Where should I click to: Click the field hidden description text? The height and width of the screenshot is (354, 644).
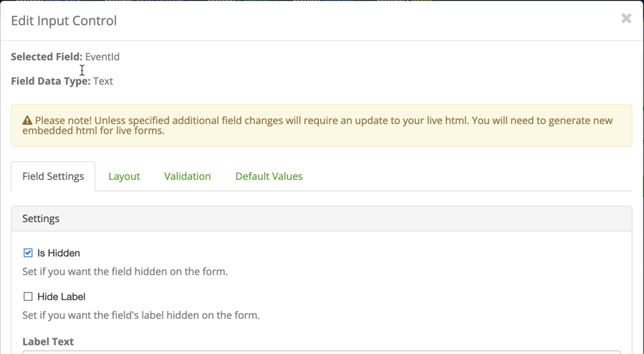point(125,272)
